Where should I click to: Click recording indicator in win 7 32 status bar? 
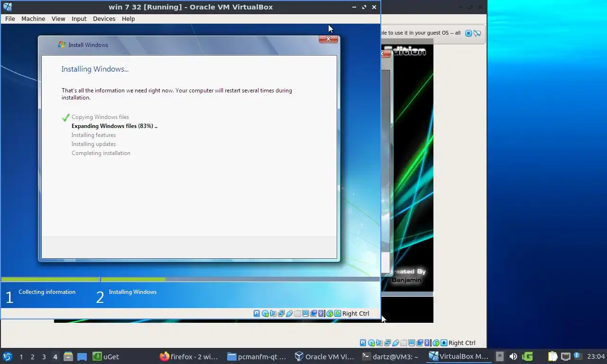313,313
